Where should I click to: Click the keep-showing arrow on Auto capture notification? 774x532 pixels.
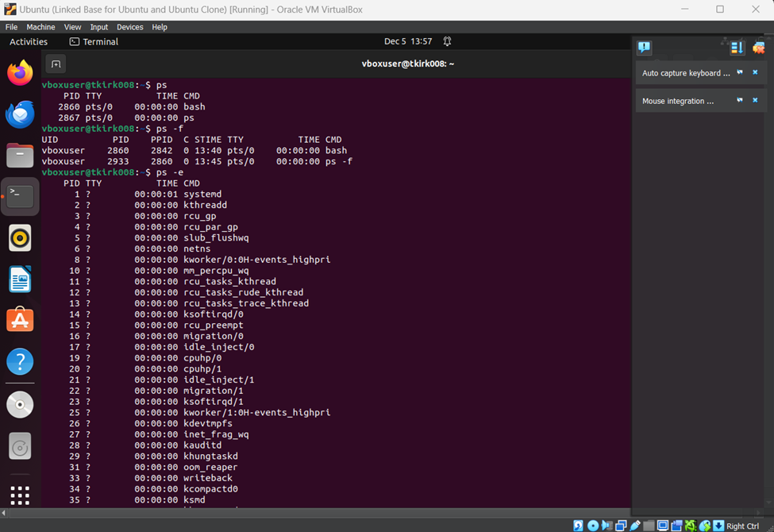click(739, 72)
